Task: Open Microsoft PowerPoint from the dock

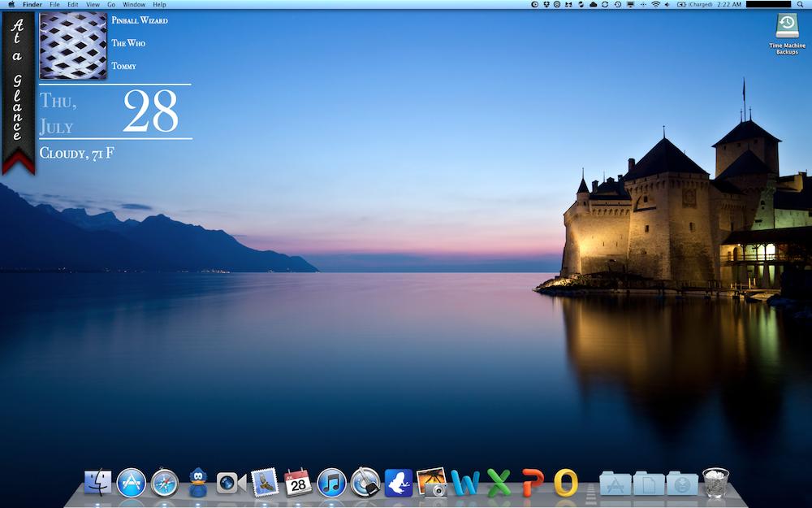Action: (x=532, y=483)
